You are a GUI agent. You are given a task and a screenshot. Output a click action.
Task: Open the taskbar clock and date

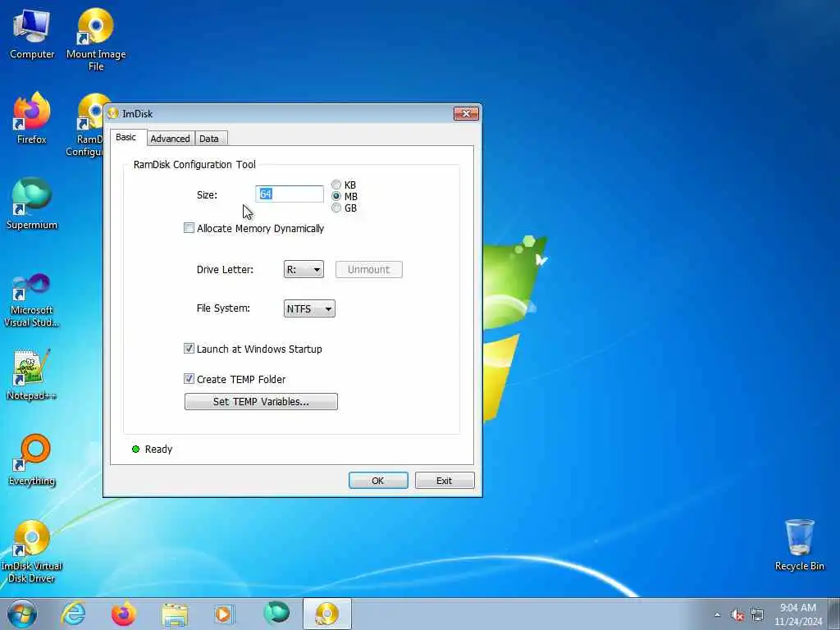(x=797, y=614)
